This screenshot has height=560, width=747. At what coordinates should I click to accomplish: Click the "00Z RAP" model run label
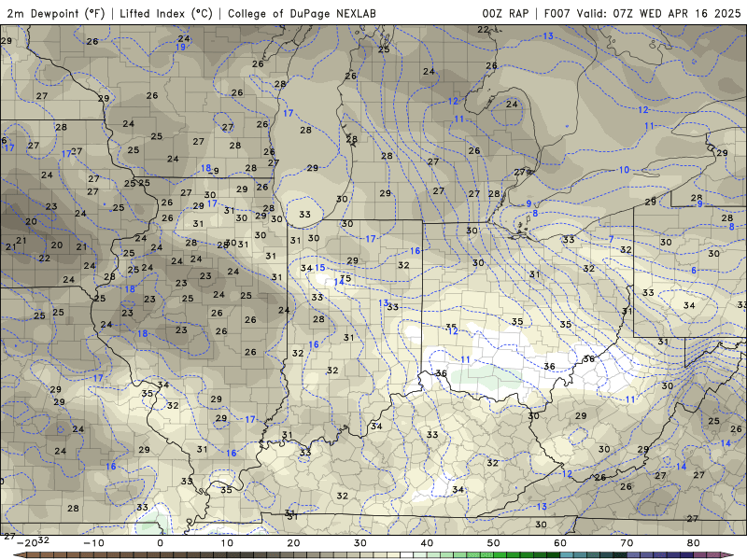pyautogui.click(x=505, y=13)
